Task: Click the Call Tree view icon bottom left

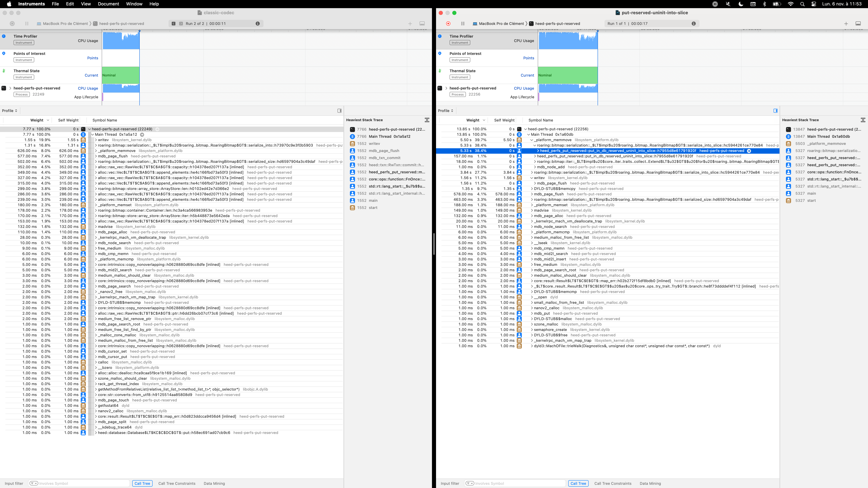Action: point(142,483)
